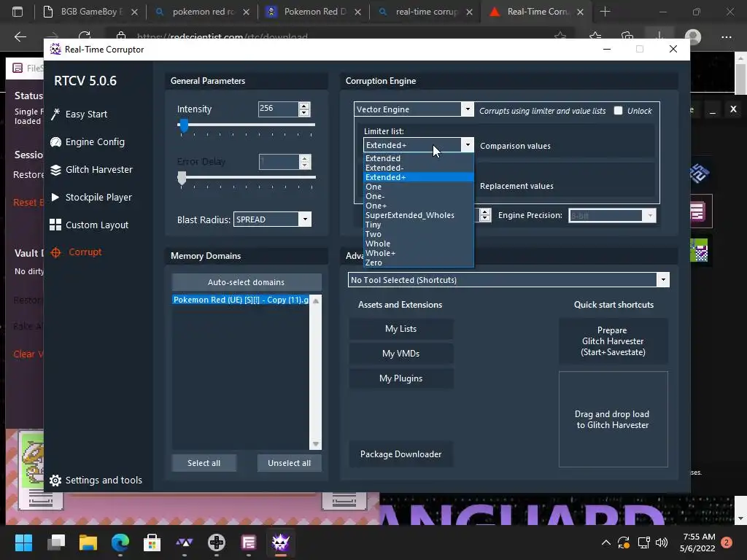Screen dimensions: 747x560
Task: Click the Real-Time Corruptor taskbar icon
Action: [281, 542]
